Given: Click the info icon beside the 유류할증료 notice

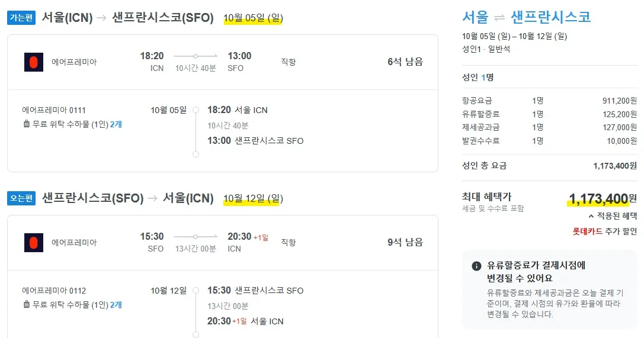Looking at the screenshot, I should (476, 266).
